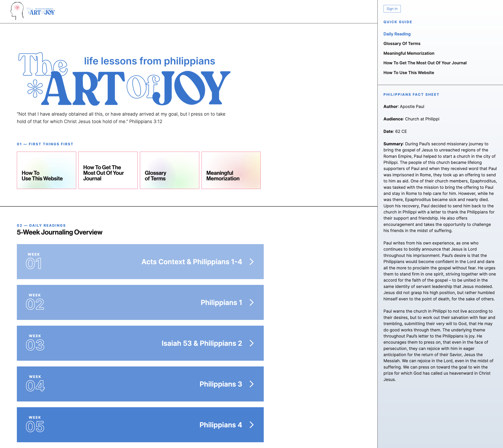Click the head sketch logo icon
The image size is (503, 448).
click(x=17, y=11)
